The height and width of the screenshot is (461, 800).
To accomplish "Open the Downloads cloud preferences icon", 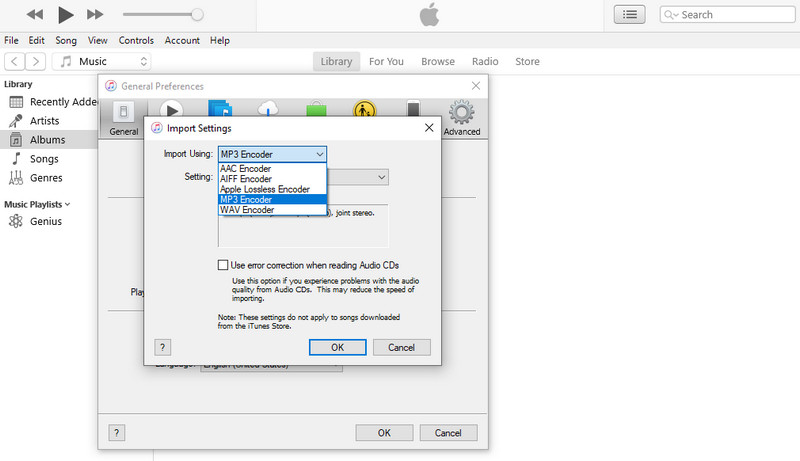I will (268, 108).
